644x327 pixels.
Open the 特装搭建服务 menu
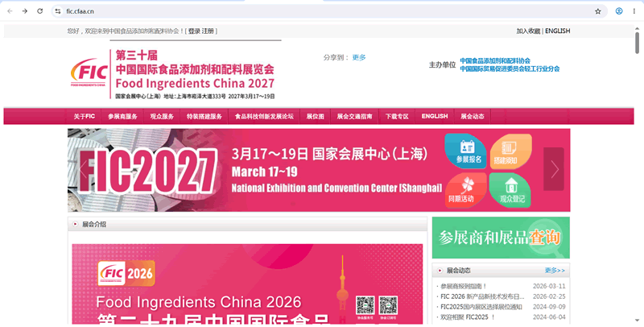[204, 117]
